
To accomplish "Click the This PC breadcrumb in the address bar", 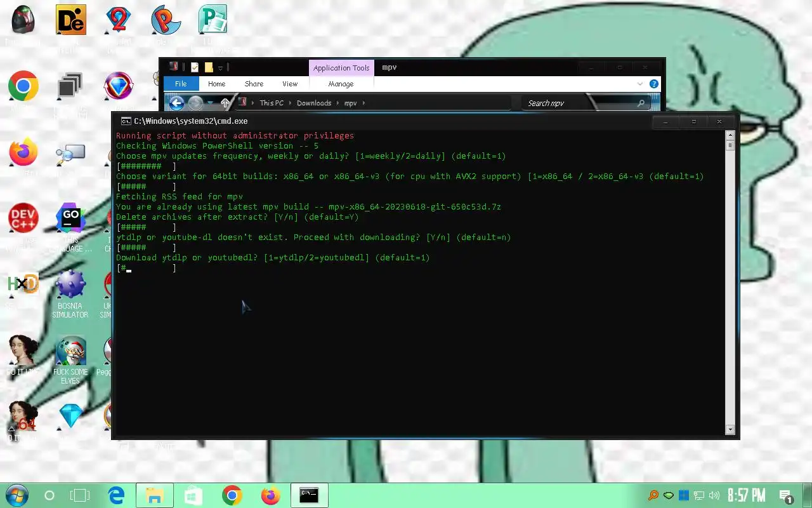I will tap(272, 103).
